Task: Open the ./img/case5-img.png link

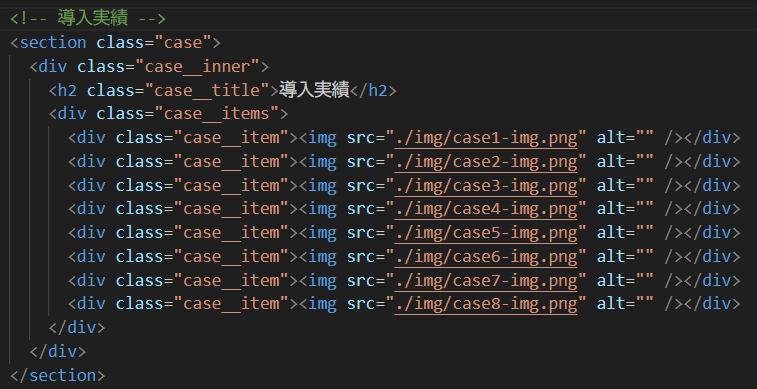Action: (486, 233)
